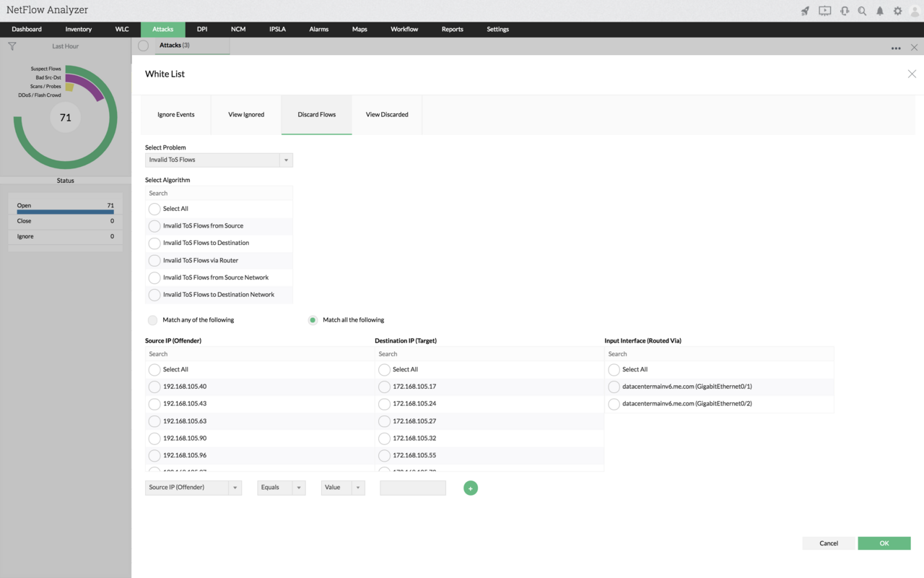This screenshot has height=578, width=924.
Task: Click the Select Algorithm search field
Action: [x=219, y=194]
